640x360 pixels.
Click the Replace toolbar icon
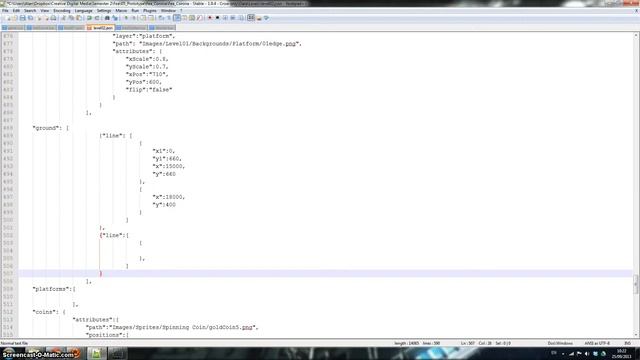114,18
